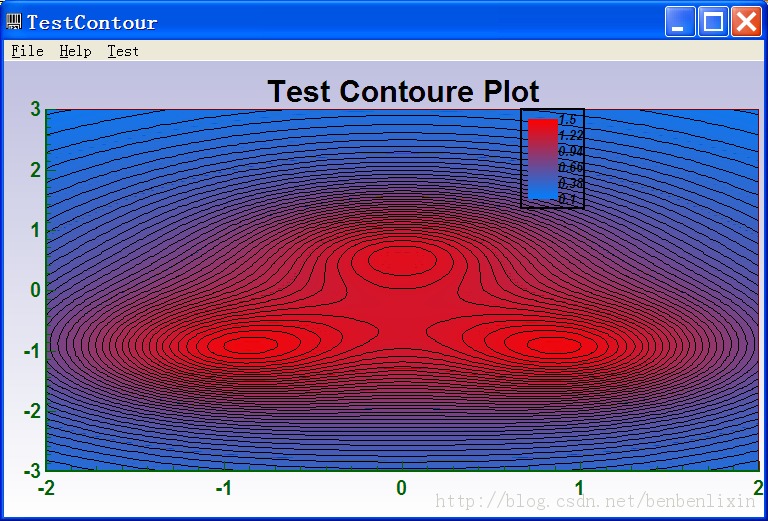
Task: Click the legend value 0.38
Action: click(571, 184)
